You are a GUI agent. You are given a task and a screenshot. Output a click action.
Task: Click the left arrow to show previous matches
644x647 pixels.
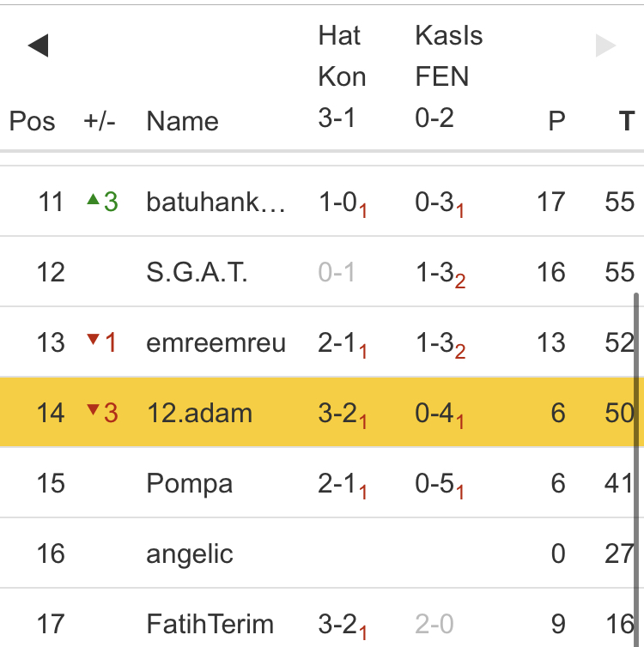tap(38, 46)
